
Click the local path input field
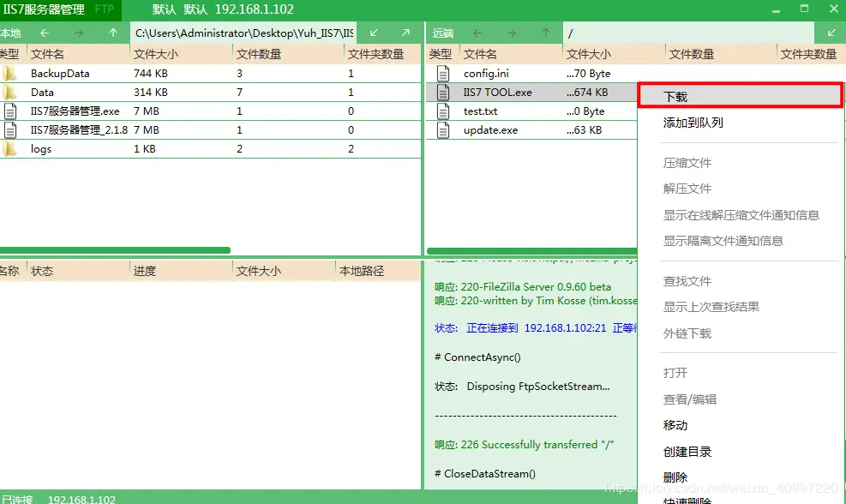[243, 33]
